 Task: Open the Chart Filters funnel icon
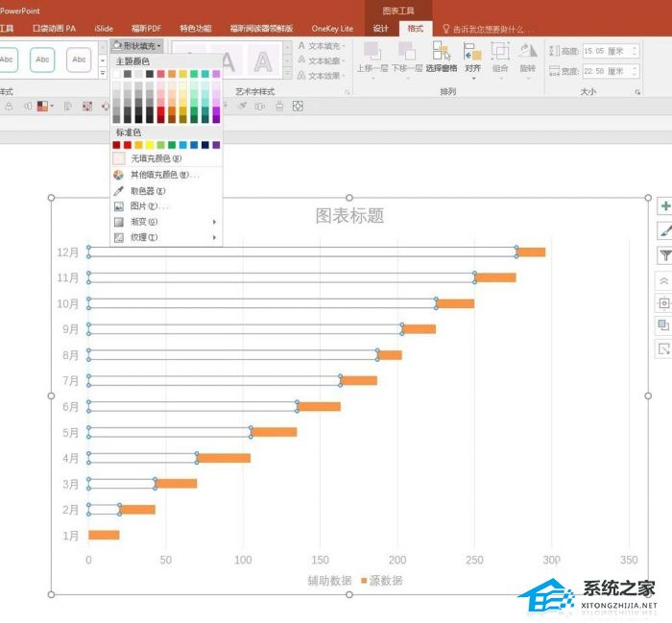click(x=663, y=254)
